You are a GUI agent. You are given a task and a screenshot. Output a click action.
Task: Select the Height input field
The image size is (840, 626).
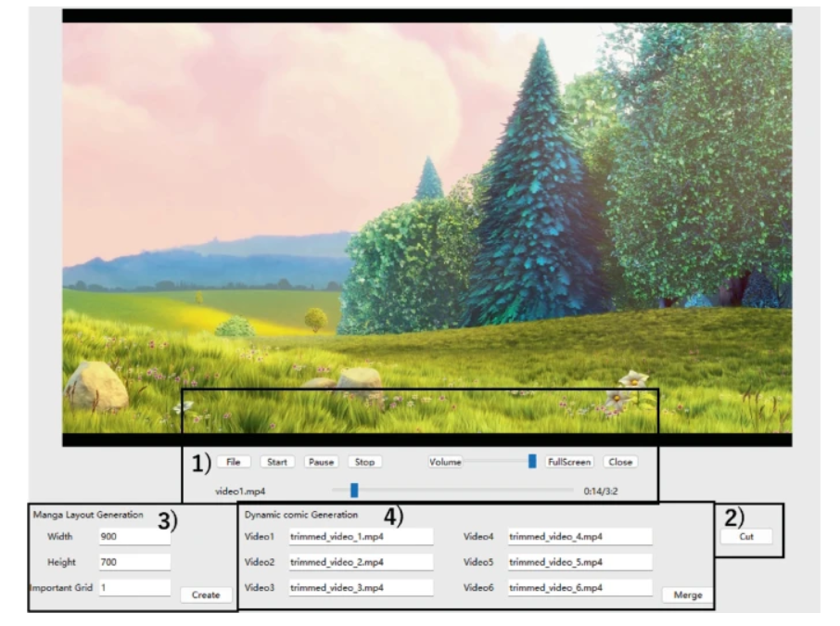(134, 562)
